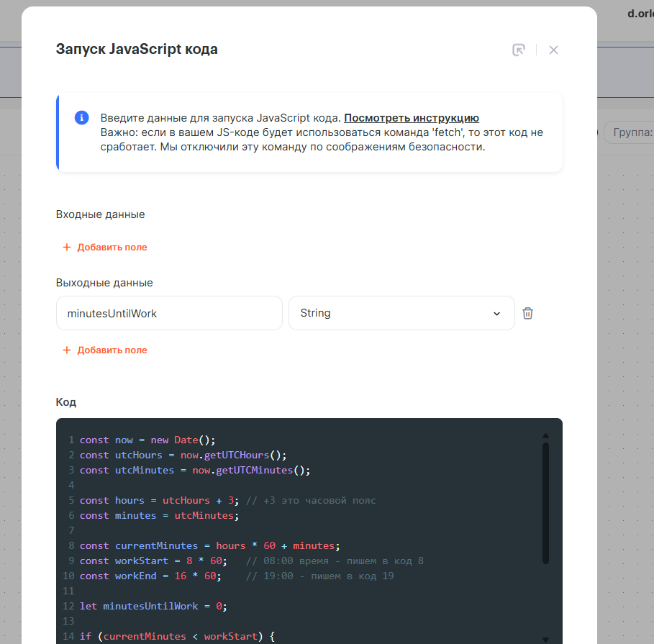Viewport: 654px width, 644px height.
Task: Open the d.orlo account menu at top right
Action: click(x=639, y=14)
